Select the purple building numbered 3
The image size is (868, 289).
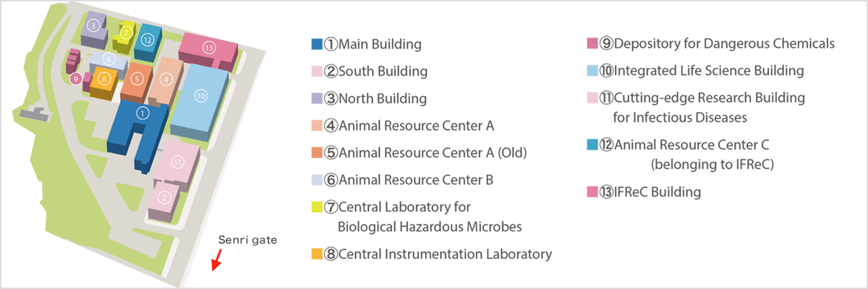pyautogui.click(x=93, y=26)
